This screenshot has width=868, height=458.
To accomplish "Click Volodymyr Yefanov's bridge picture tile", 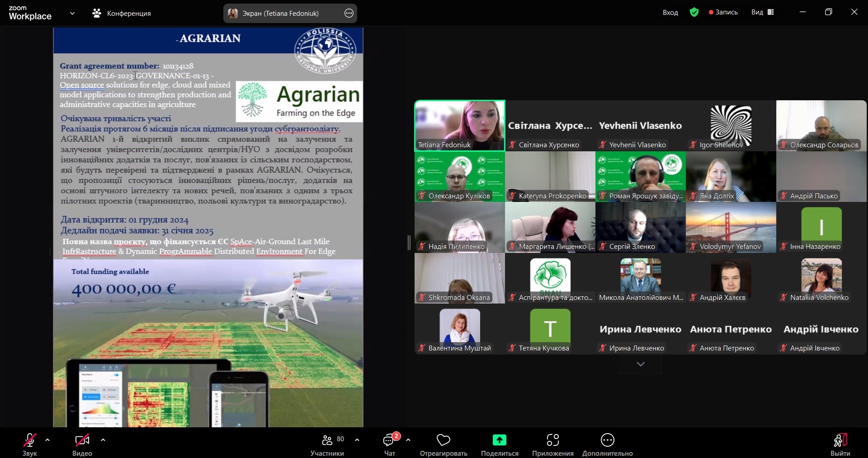I will click(x=731, y=227).
